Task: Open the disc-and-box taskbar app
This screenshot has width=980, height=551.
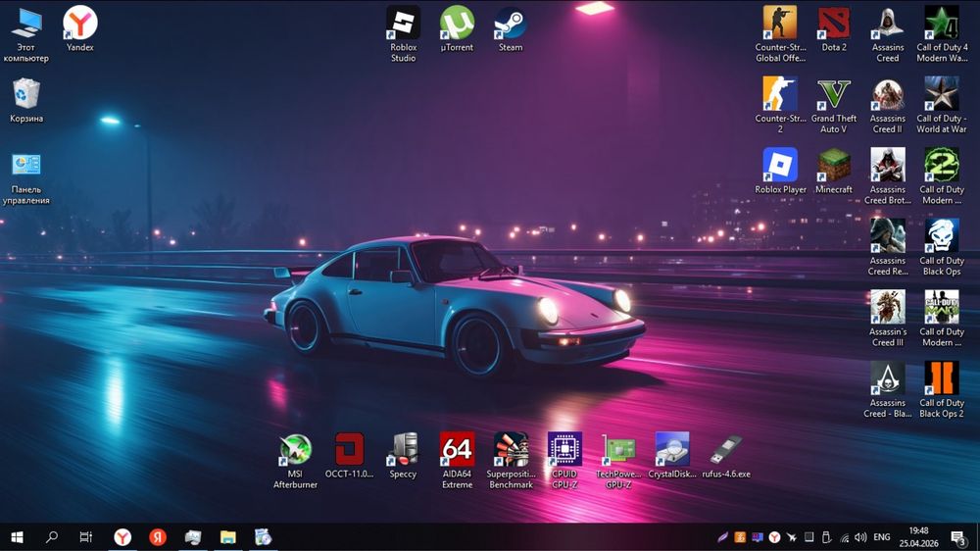Action: point(263,536)
